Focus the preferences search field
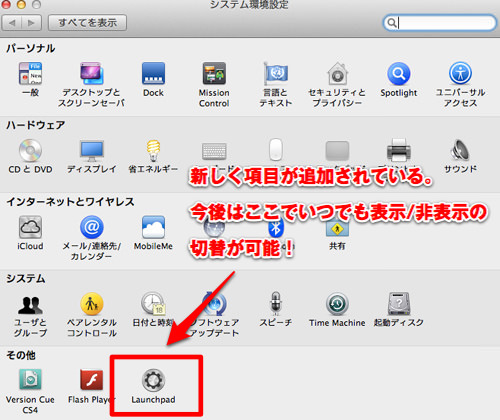 440,23
